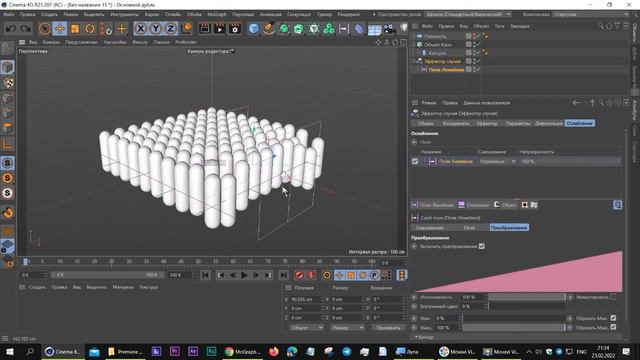Toggle the Y axis lock
This screenshot has width=640, height=360.
click(x=156, y=29)
